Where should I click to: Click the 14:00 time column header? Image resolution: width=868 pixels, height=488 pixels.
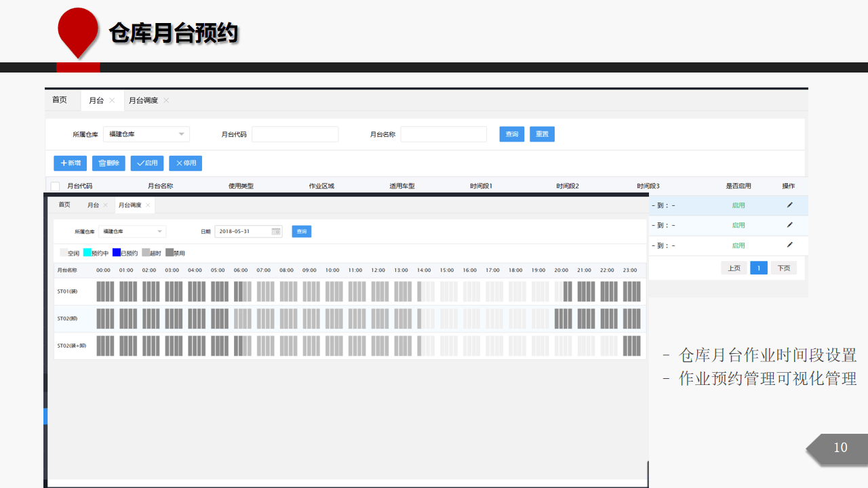424,270
